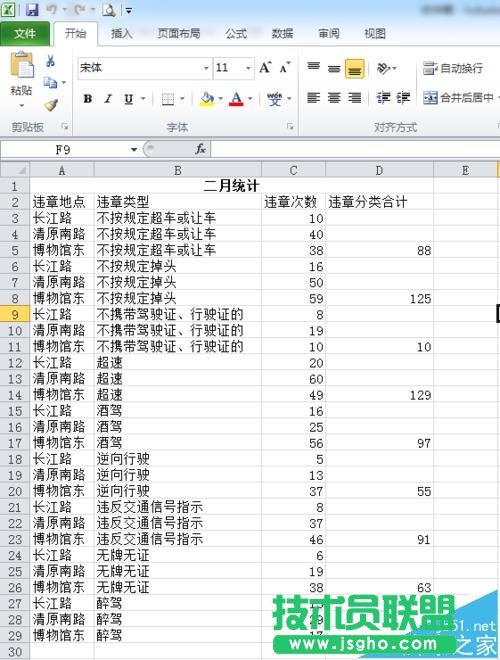
Task: Select highlighted bottom vertical alignment
Action: pos(355,68)
